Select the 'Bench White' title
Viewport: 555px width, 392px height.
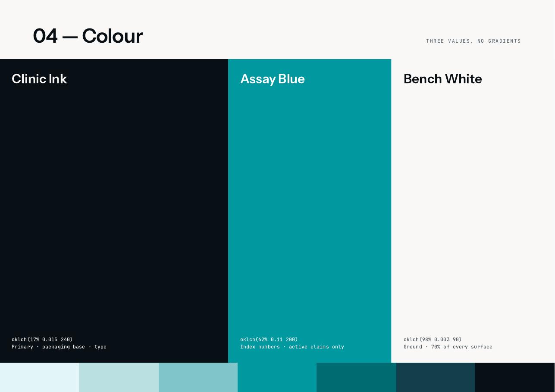click(x=443, y=79)
